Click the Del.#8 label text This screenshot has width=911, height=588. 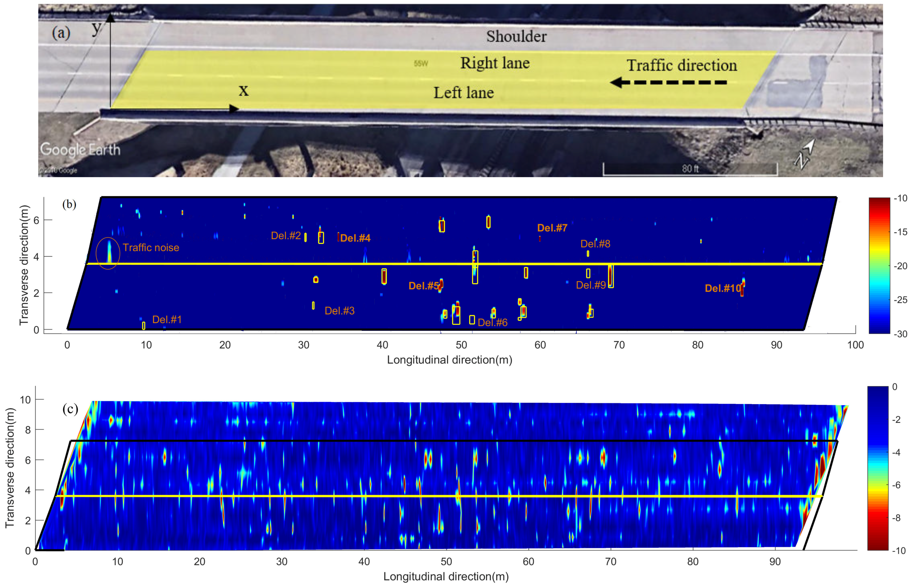(x=595, y=244)
